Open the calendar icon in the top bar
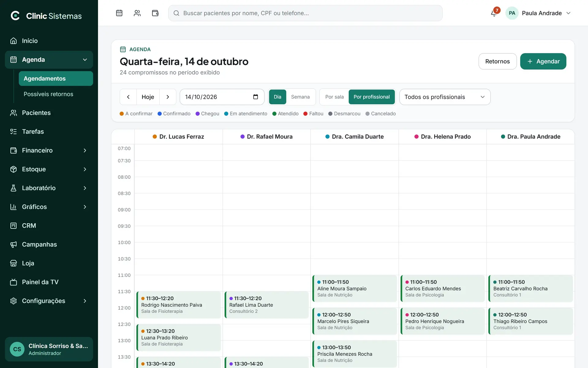The height and width of the screenshot is (368, 588). pyautogui.click(x=119, y=13)
